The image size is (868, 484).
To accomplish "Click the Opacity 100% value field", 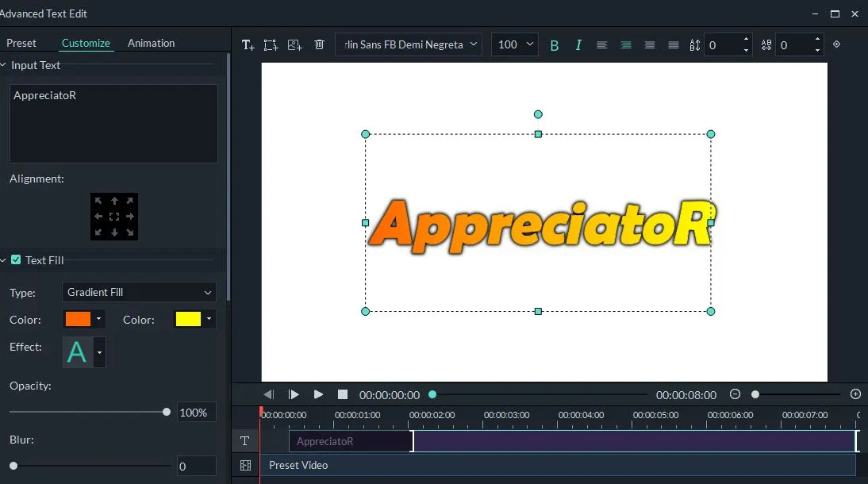I will [196, 412].
